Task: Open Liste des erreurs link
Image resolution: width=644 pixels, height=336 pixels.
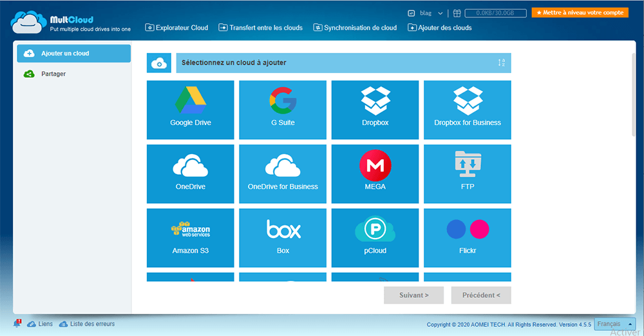Action: click(87, 324)
